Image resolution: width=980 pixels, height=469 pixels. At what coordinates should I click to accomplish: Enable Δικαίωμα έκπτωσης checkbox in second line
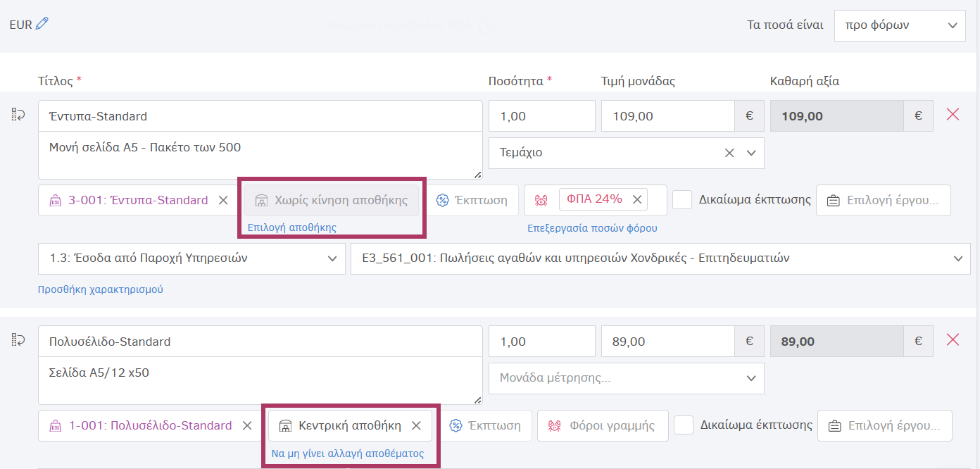684,425
